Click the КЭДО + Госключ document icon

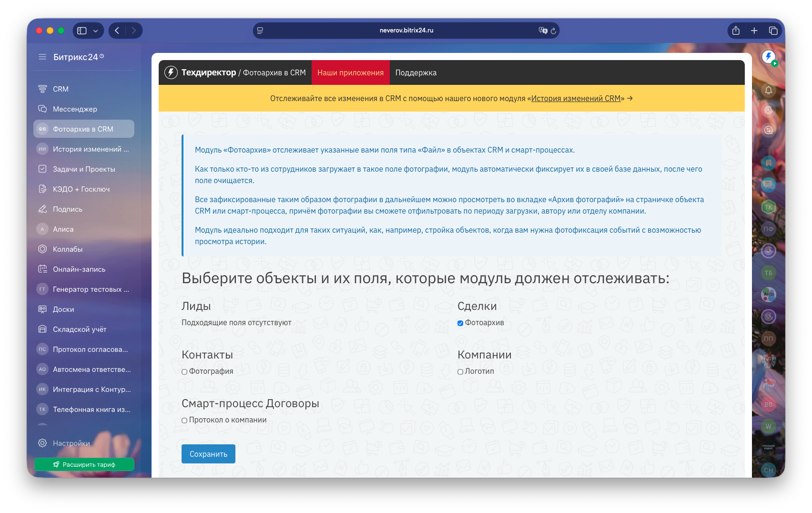(42, 189)
